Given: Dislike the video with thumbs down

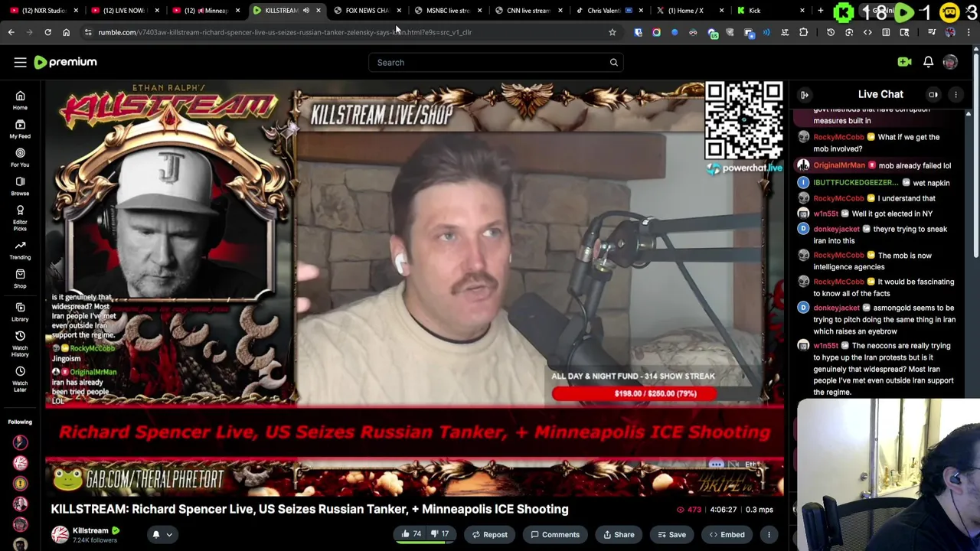Looking at the screenshot, I should (x=440, y=534).
